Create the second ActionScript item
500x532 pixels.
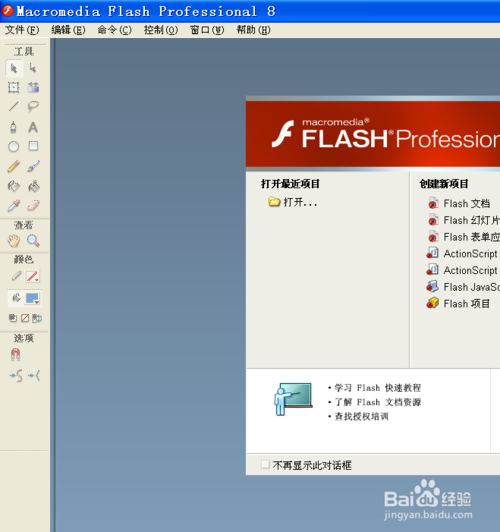[x=463, y=270]
